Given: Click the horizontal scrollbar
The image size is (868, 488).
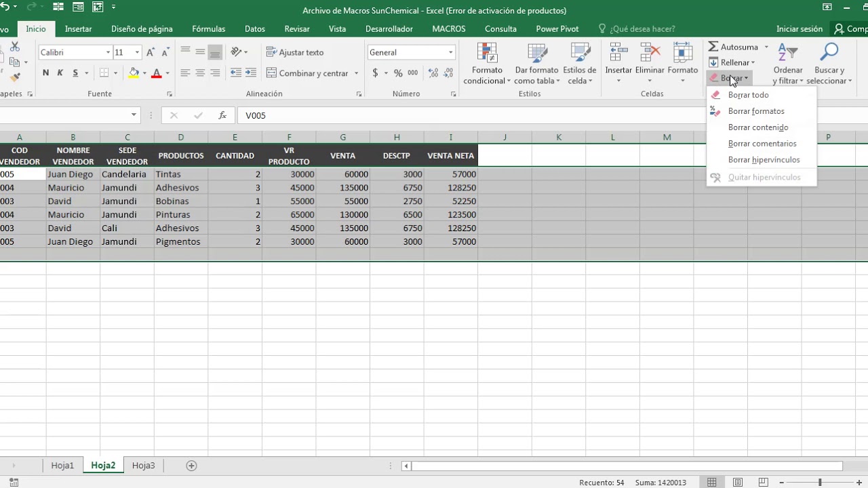Looking at the screenshot, I should 627,466.
